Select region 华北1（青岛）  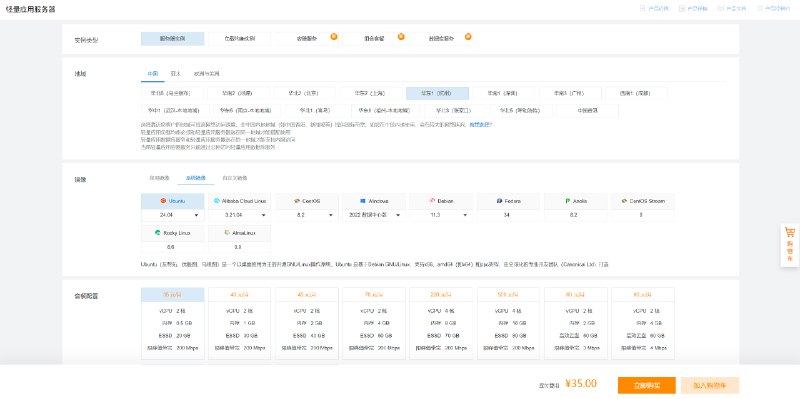[x=315, y=110]
